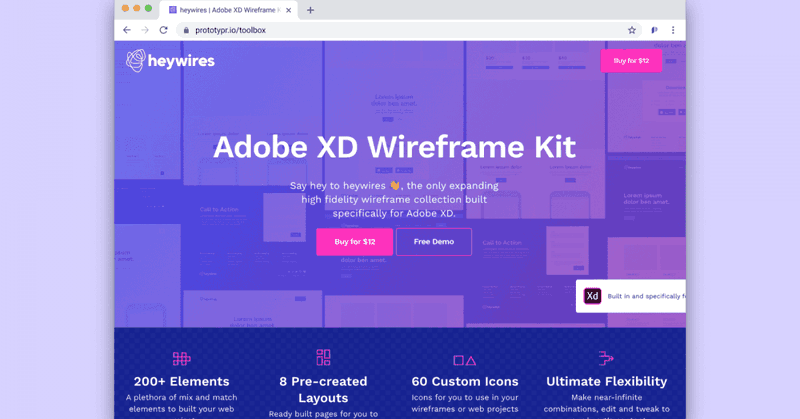Screen dimensions: 800x419
Task: Click the yellow macOS window minimize button
Action: pos(137,8)
